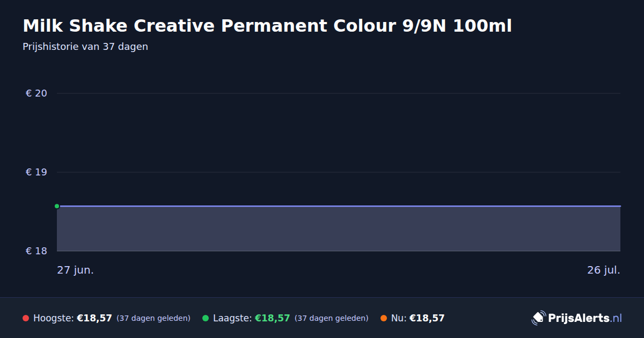The height and width of the screenshot is (338, 644).
Task: Click the Hoogste €18,57 price value
Action: point(94,318)
